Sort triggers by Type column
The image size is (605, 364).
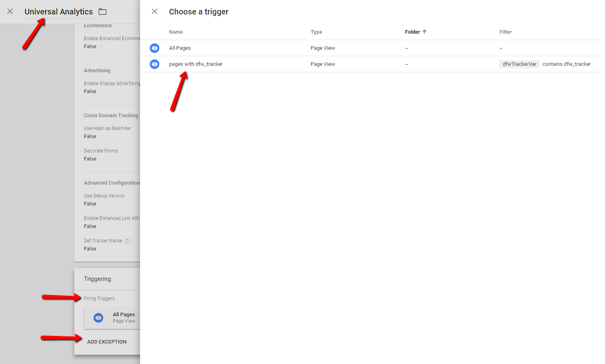[x=316, y=32]
